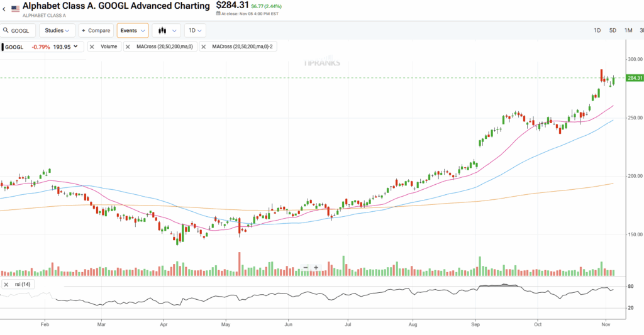Expand the GOOGL series legend chevron

pyautogui.click(x=76, y=47)
